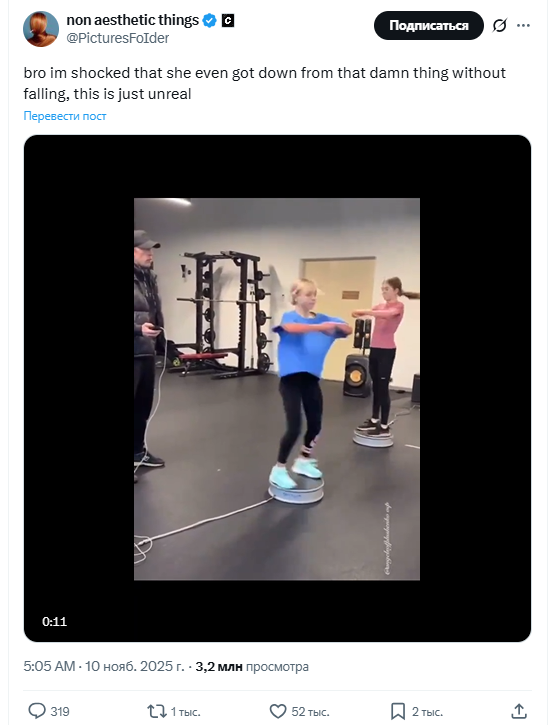Open the three-dot more options menu

pyautogui.click(x=523, y=25)
